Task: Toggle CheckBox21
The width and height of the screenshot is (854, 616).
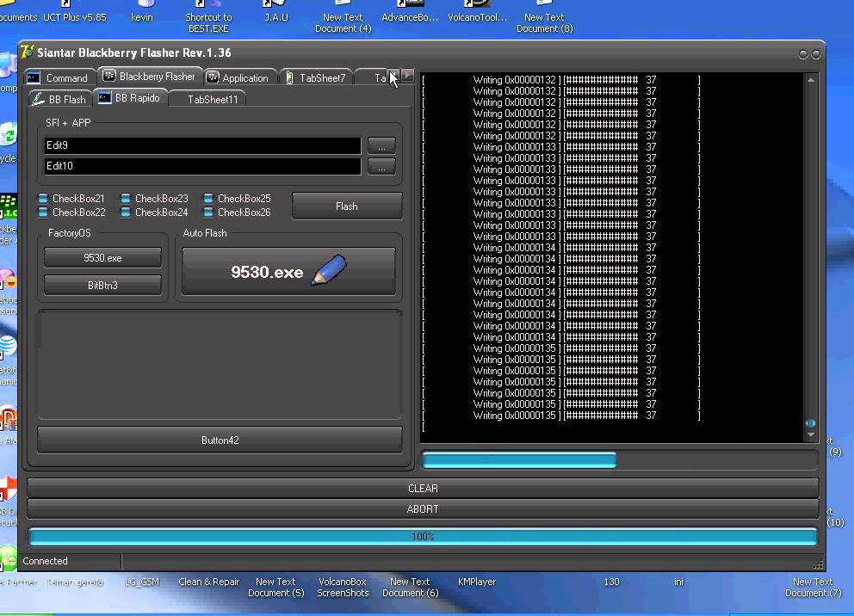Action: [71, 198]
